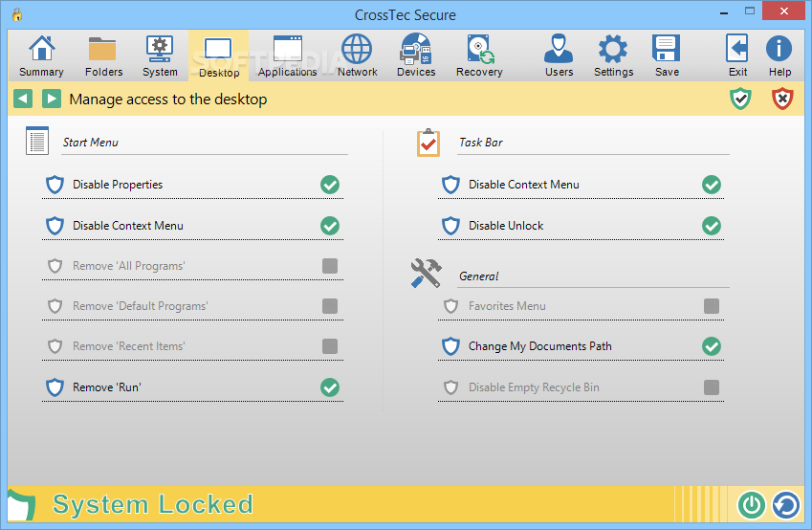Screen dimensions: 812x530
Task: Click the System Locked status text
Action: point(153,504)
